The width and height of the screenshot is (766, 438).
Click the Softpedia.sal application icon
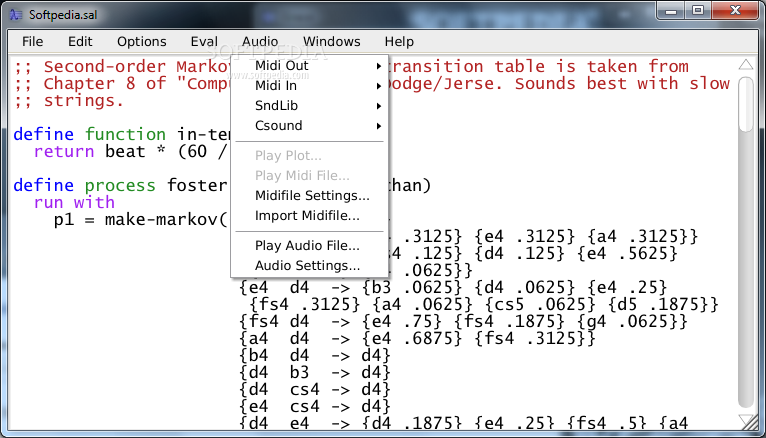pos(16,15)
